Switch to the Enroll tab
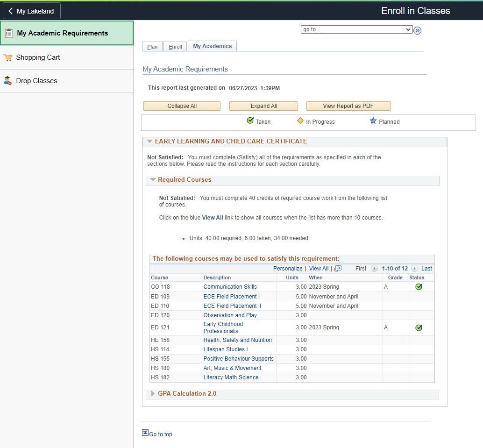Screen dimensions: 483x448 [175, 46]
